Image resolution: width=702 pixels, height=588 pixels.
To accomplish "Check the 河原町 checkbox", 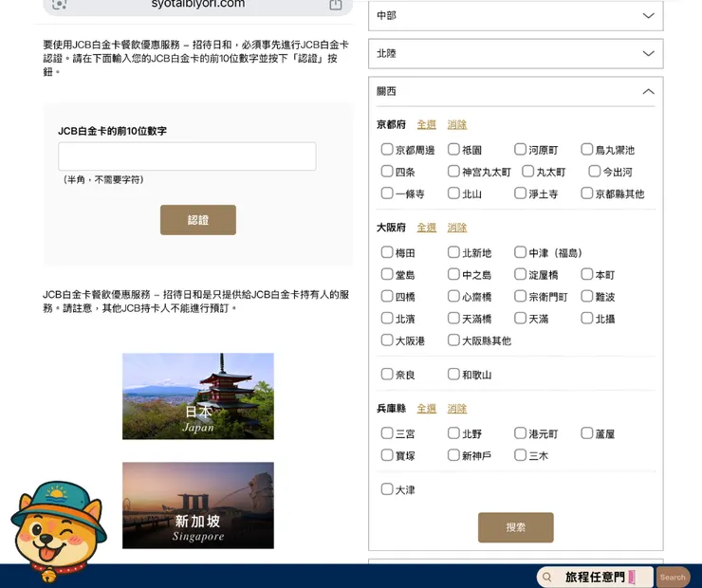I will 520,149.
